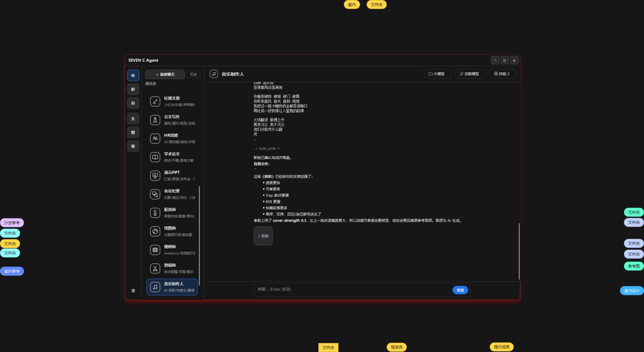Image resolution: width=644 pixels, height=352 pixels.
Task: Click the bullet 'Trap 鼓点更硬'
Action: click(277, 196)
